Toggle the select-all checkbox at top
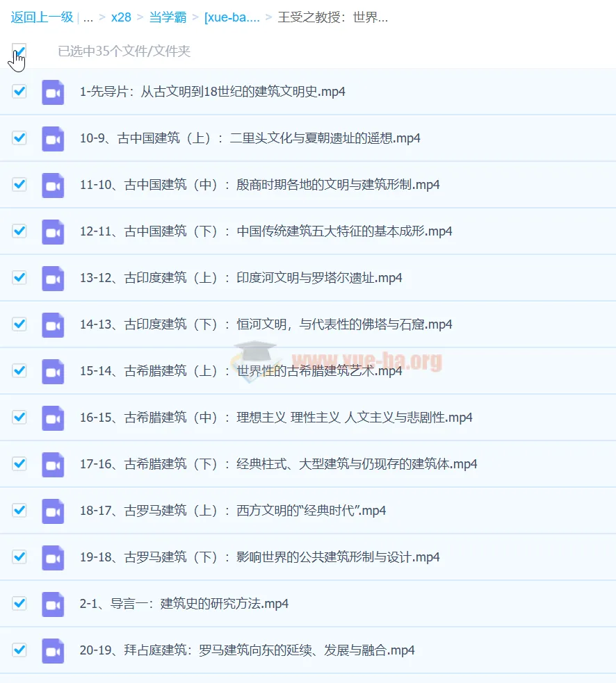The width and height of the screenshot is (616, 683). click(19, 51)
